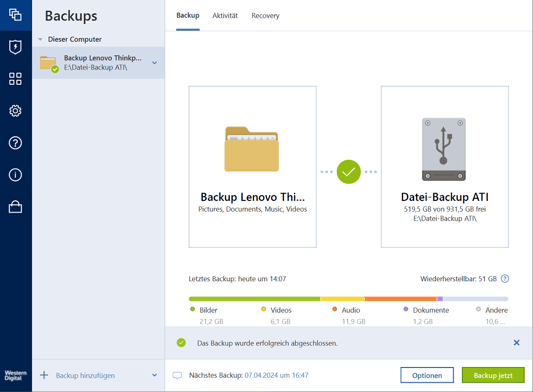Open the next backup schedule 07.04.2024 link
533x392 pixels.
tap(277, 375)
